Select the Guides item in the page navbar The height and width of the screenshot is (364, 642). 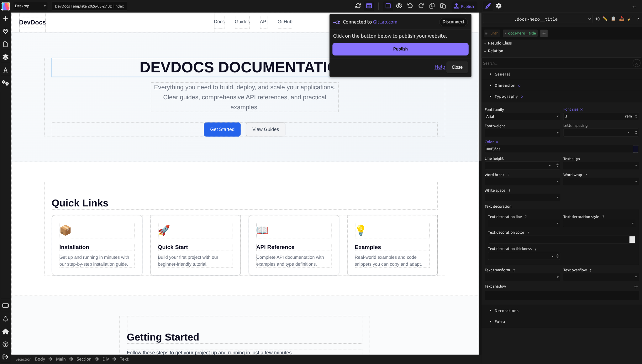coord(242,22)
